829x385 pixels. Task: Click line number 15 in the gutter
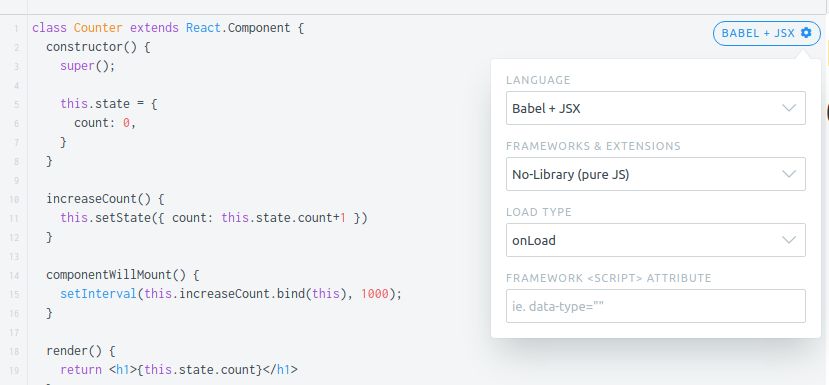click(14, 295)
